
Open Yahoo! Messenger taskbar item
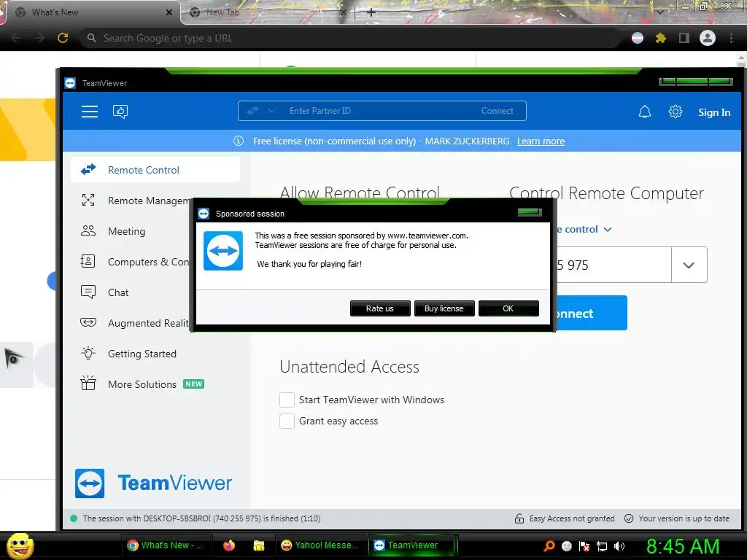320,545
